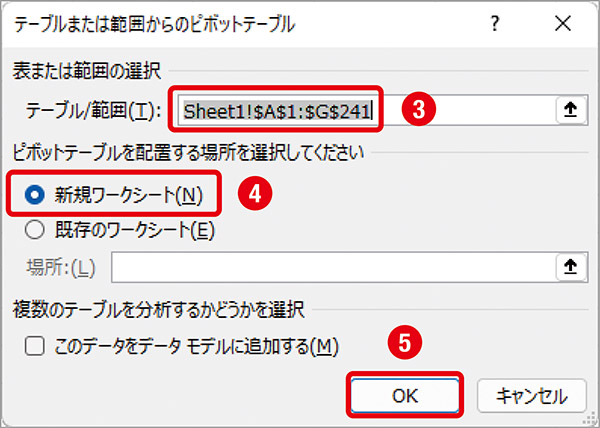Focus the empty 場所 input field

(x=330, y=266)
